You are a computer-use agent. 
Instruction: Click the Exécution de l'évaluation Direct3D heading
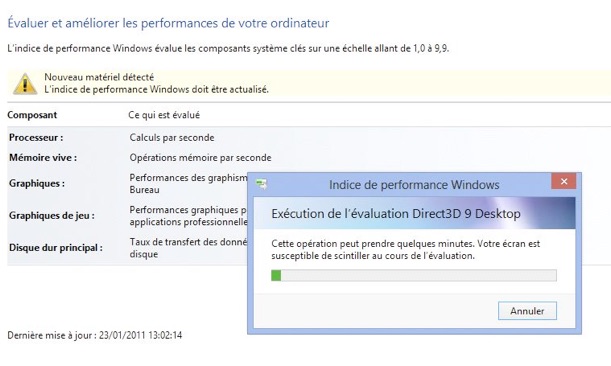click(396, 214)
